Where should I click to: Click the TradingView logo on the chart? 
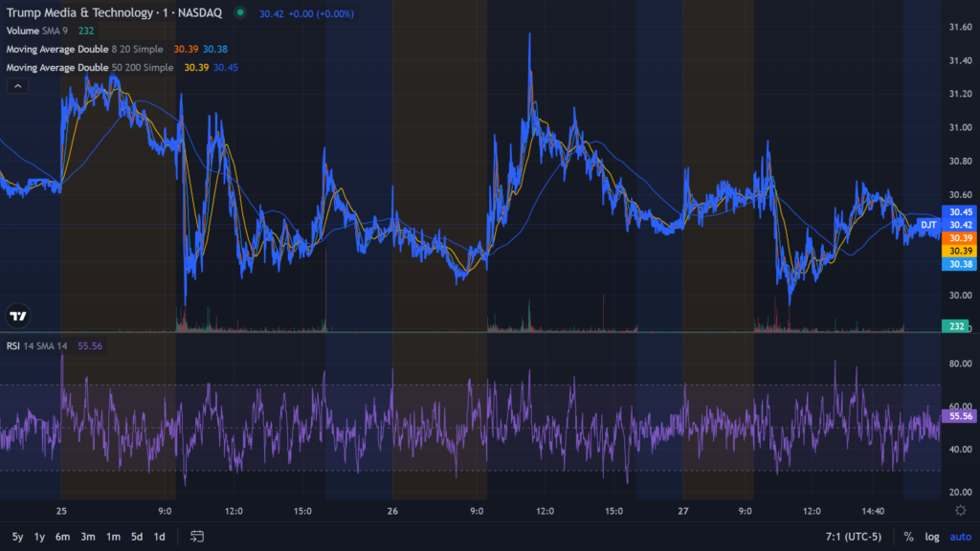click(x=17, y=316)
